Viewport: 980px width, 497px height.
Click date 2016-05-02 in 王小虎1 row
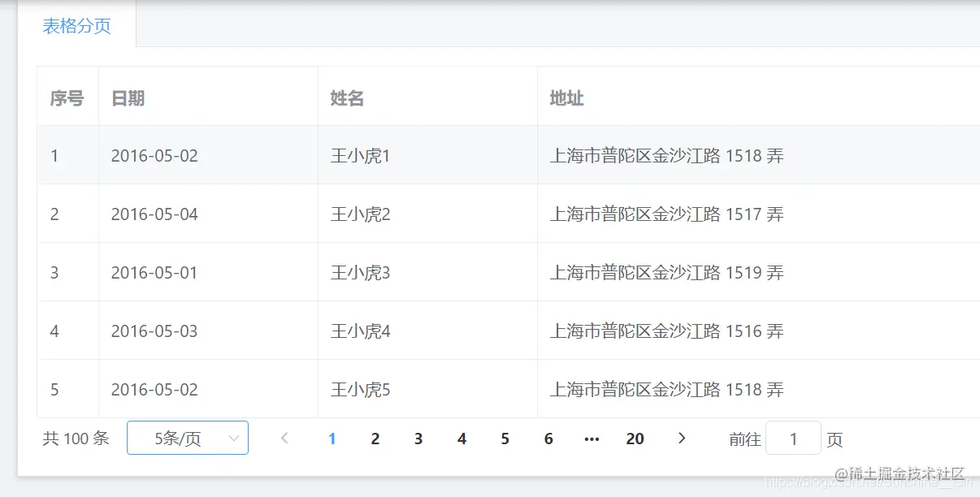[x=154, y=156]
